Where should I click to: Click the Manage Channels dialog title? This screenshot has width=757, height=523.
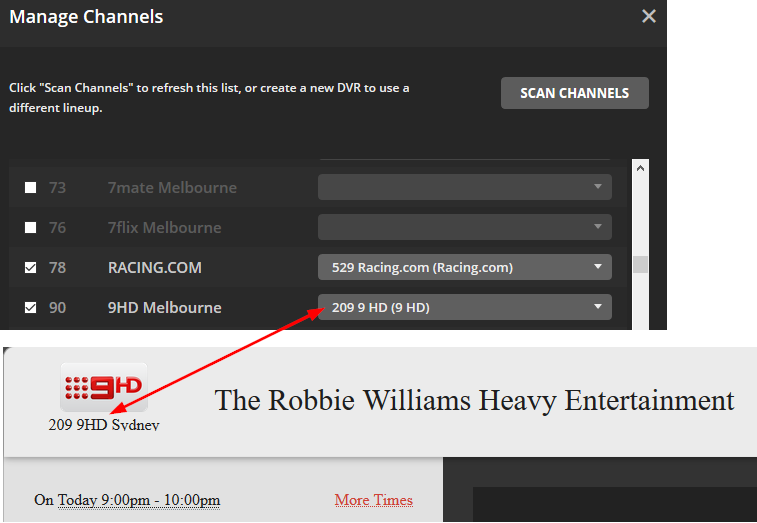(86, 17)
